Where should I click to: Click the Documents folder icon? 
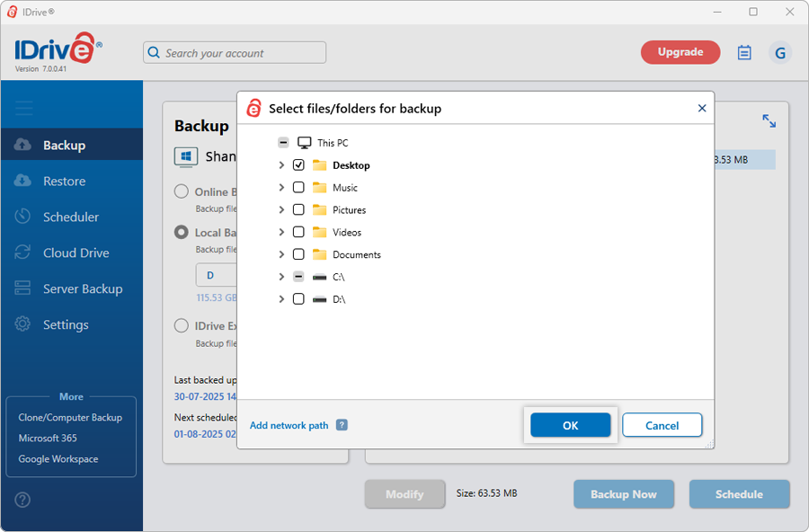point(320,254)
